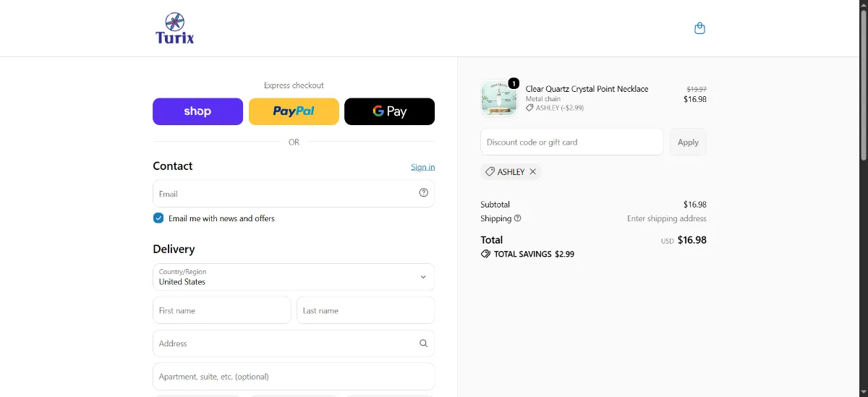Click the Apply discount button

[x=688, y=142]
